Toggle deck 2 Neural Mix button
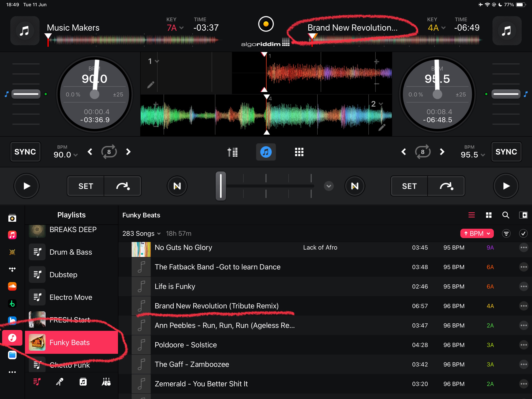 pyautogui.click(x=355, y=186)
